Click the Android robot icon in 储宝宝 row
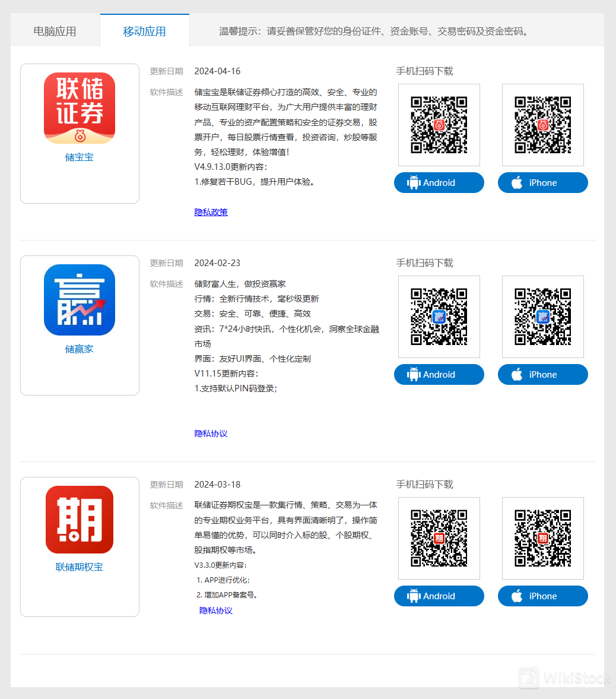 [x=414, y=182]
